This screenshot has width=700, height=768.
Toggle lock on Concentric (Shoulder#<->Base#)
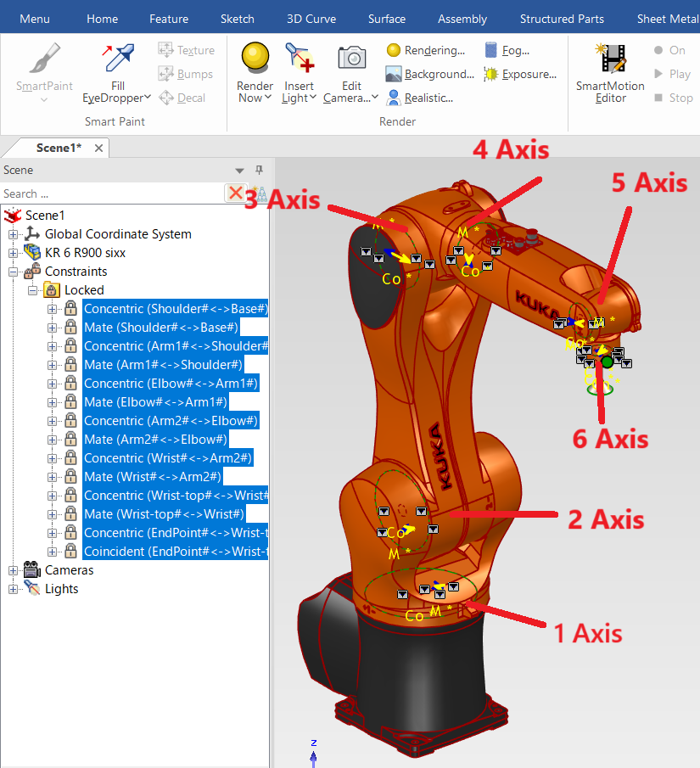tap(71, 309)
